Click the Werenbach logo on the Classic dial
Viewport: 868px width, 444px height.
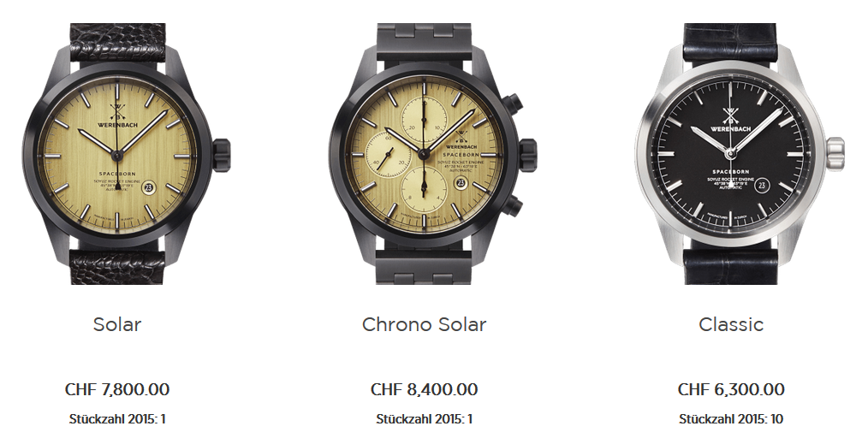click(731, 120)
